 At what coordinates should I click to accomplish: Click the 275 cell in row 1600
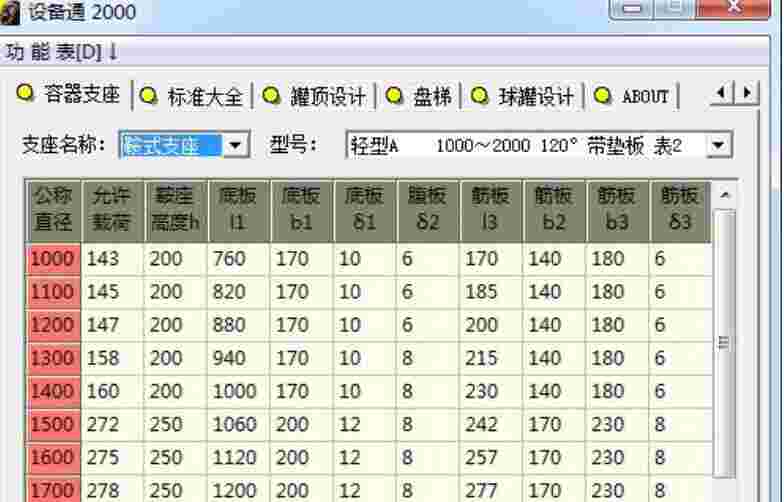(x=112, y=457)
